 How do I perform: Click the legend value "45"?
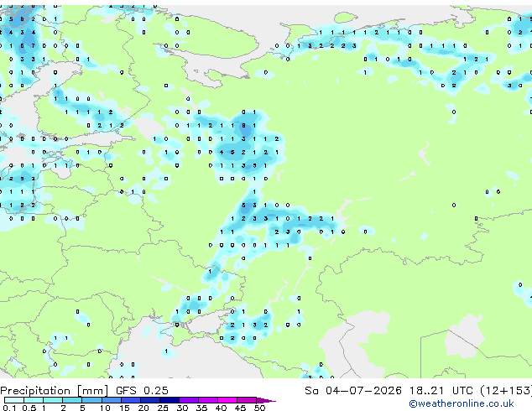[x=240, y=408]
